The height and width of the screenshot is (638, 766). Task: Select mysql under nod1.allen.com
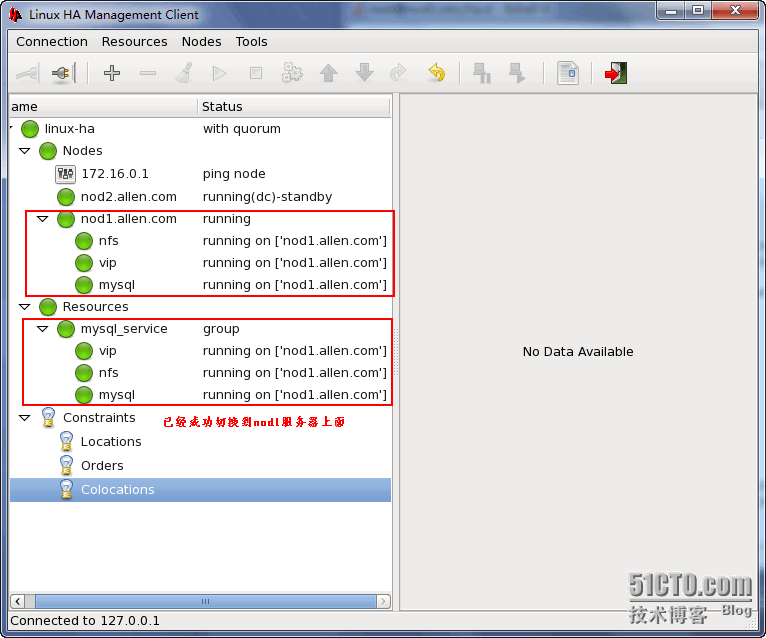point(200,285)
